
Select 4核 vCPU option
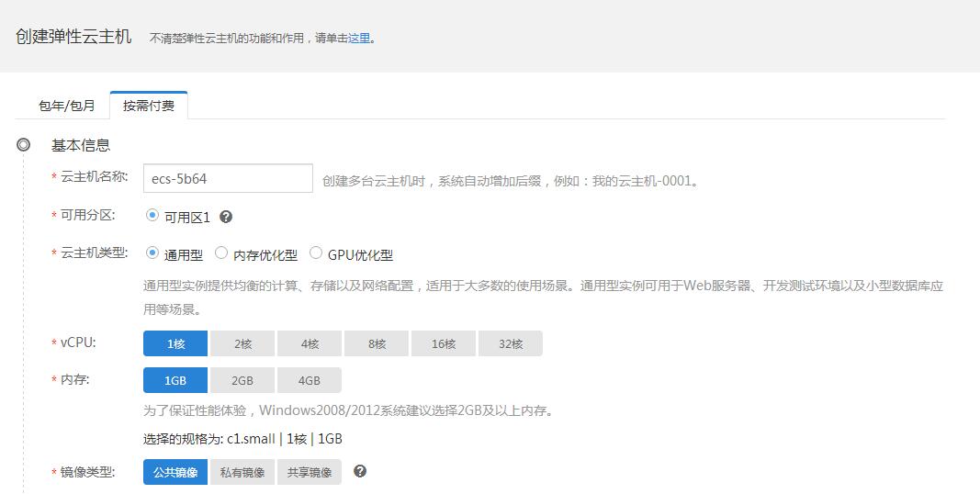pos(310,343)
